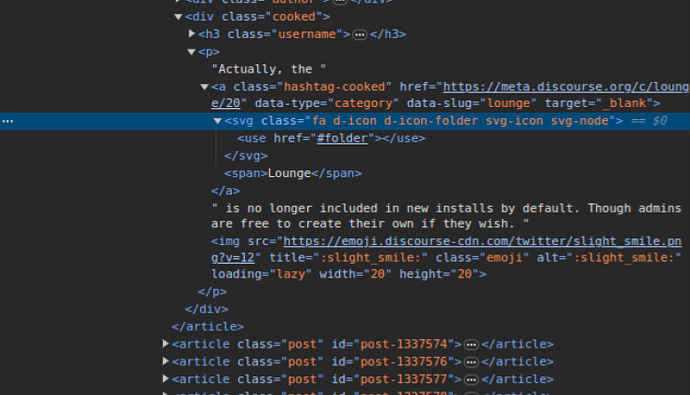Expand article post-1337574 node

point(165,344)
